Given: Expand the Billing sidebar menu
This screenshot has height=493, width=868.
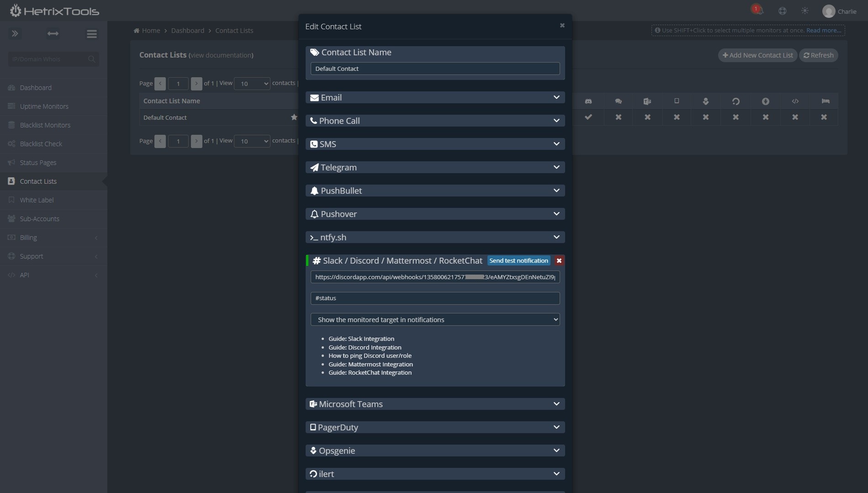Looking at the screenshot, I should point(53,238).
